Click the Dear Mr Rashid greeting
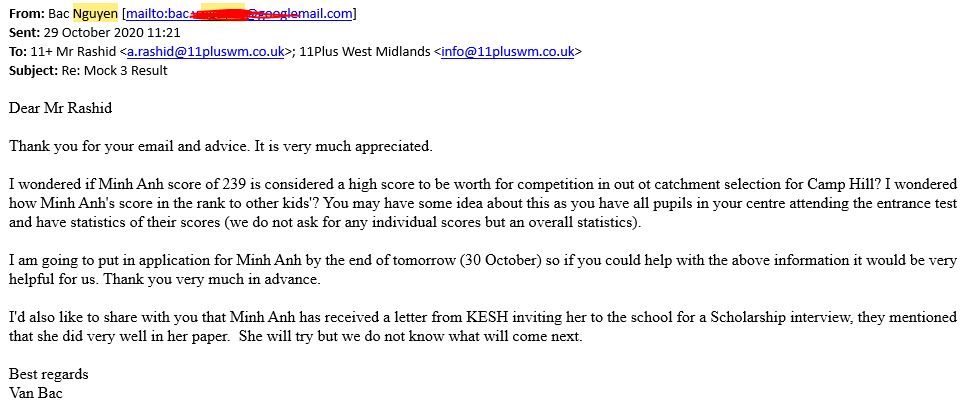The width and height of the screenshot is (965, 407). (x=60, y=108)
